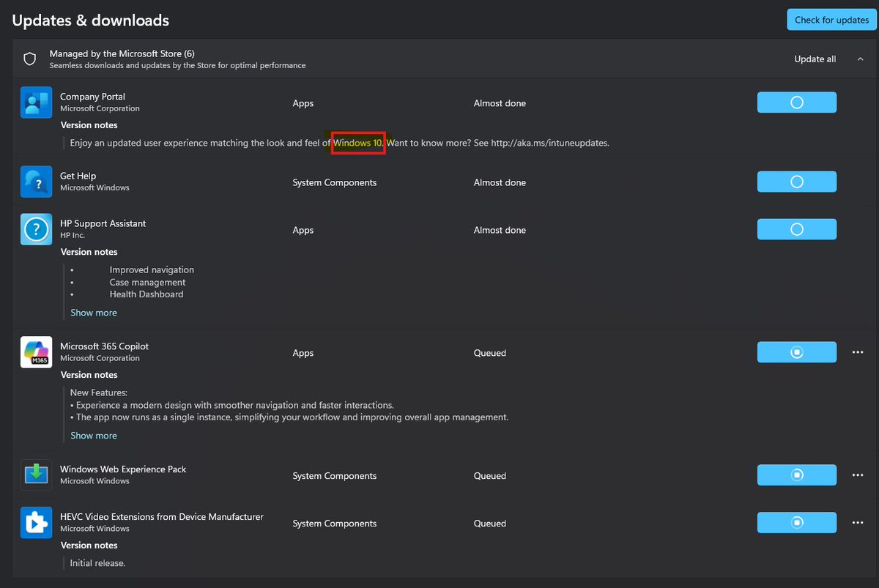Stop the queued Windows Web Experience Pack update
Viewport: 879px width, 588px height.
[797, 475]
